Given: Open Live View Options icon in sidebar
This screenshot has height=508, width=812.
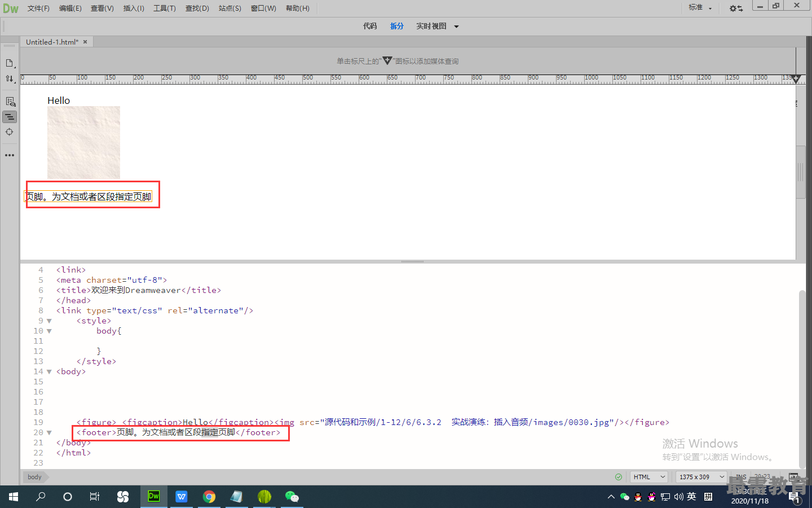Looking at the screenshot, I should coord(10,102).
